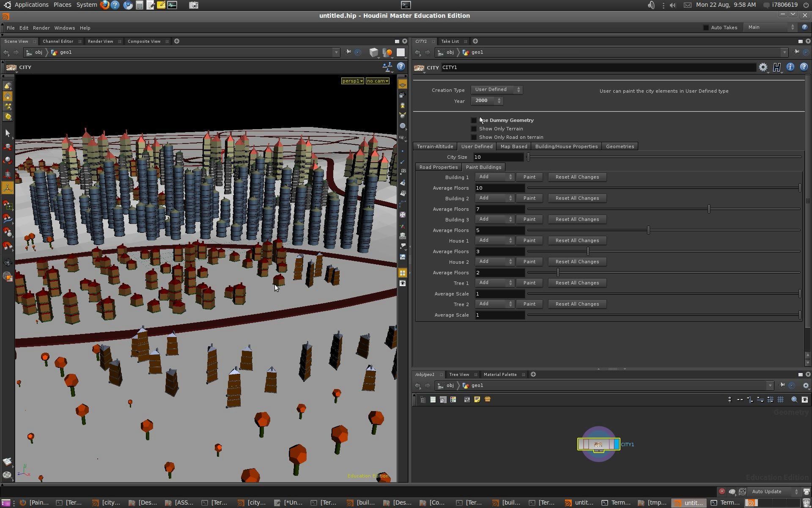The height and width of the screenshot is (508, 812).
Task: Switch to the Building/House Properties tab
Action: pyautogui.click(x=566, y=146)
